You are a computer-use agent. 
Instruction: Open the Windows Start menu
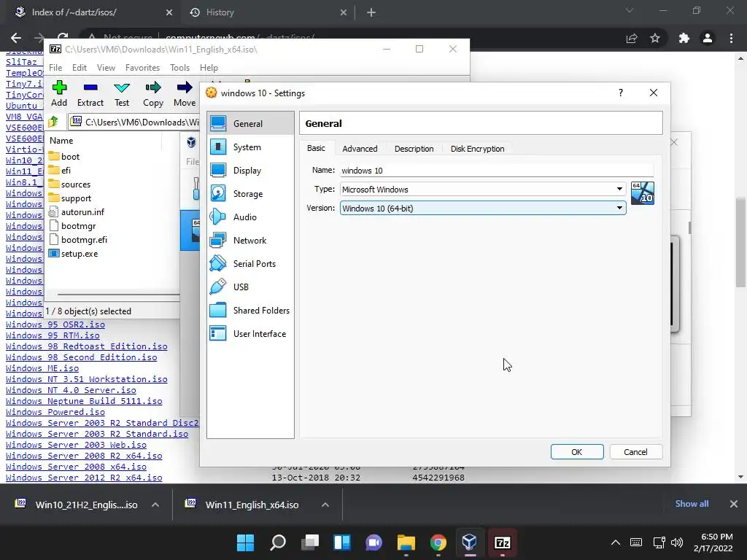click(x=246, y=542)
